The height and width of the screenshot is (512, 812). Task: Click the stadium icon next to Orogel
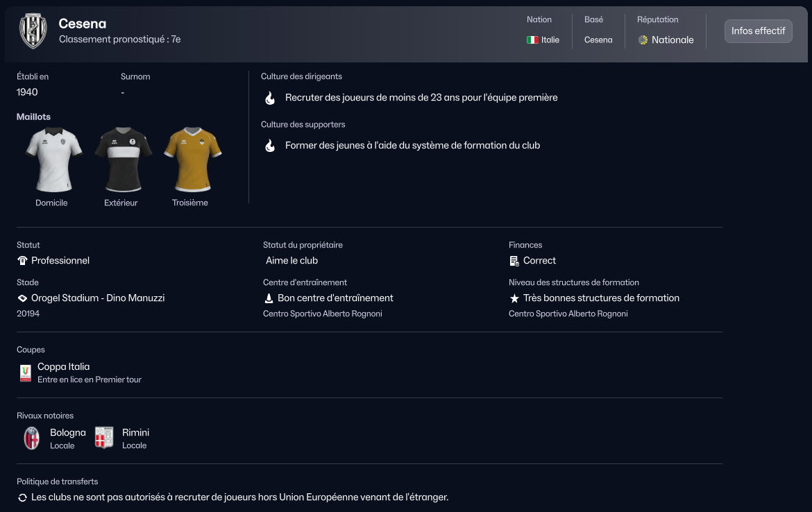[x=22, y=298]
